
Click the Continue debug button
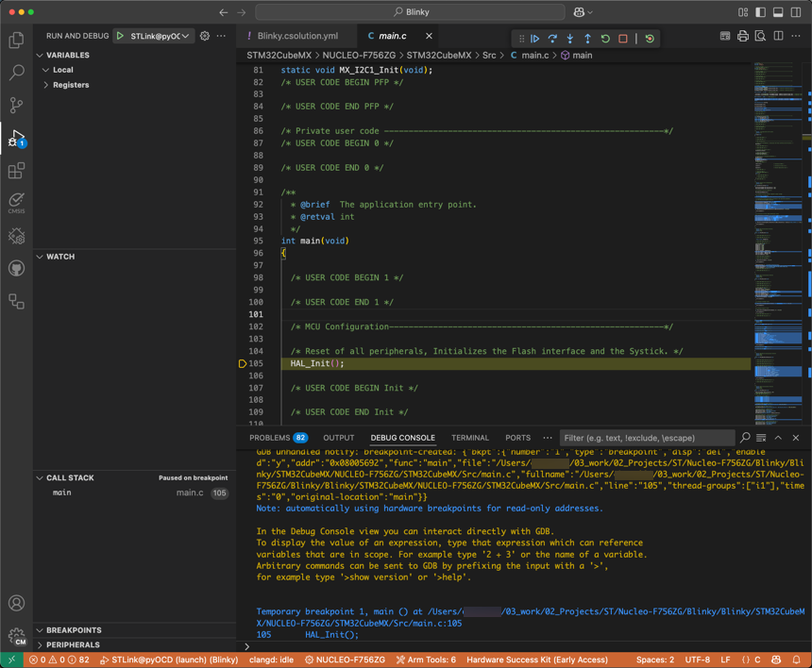tap(535, 39)
